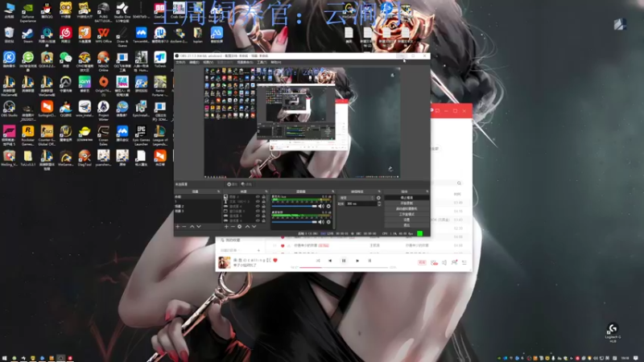Adjust transition duration with the stepper arrows
Image resolution: width=644 pixels, height=362 pixels.
click(x=379, y=204)
